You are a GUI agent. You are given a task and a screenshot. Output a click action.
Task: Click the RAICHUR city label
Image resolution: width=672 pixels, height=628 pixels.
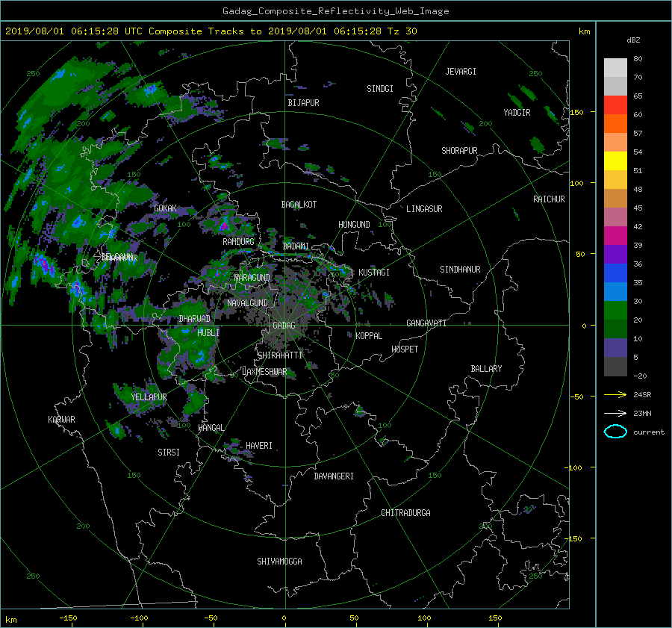549,199
